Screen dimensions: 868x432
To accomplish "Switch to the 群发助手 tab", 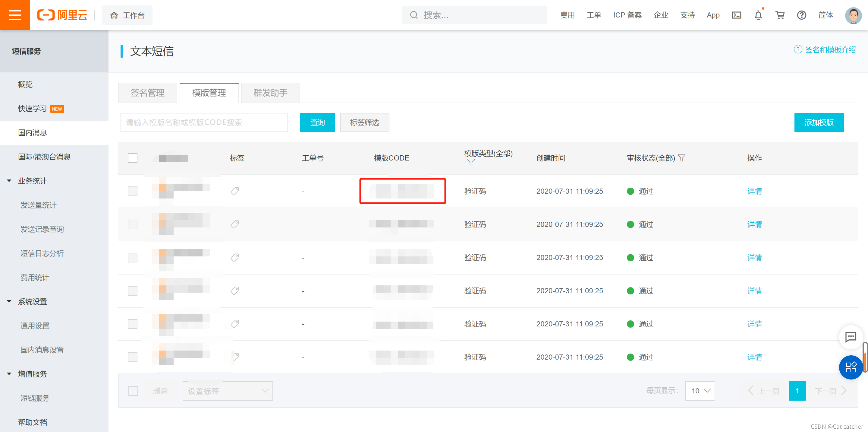I will coord(271,93).
